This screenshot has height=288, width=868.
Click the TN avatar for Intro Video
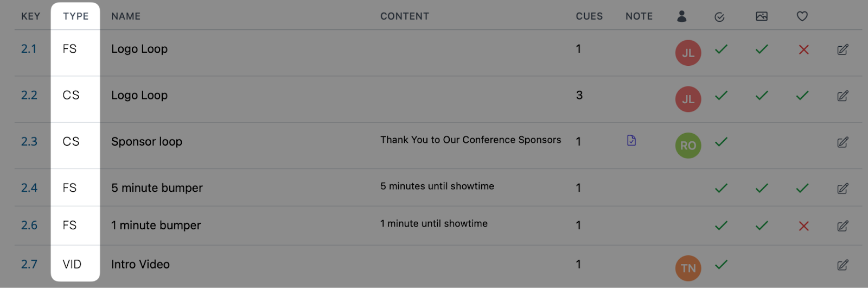click(688, 268)
